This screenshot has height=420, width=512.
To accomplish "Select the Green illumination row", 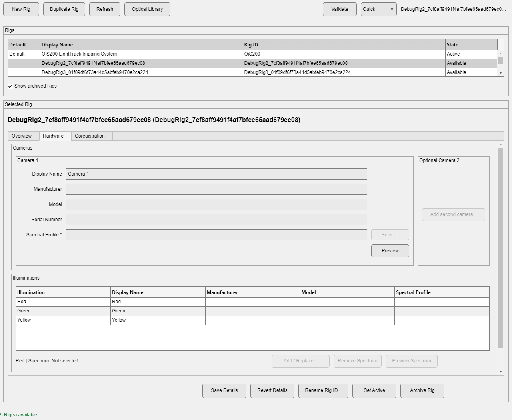I will [x=252, y=311].
